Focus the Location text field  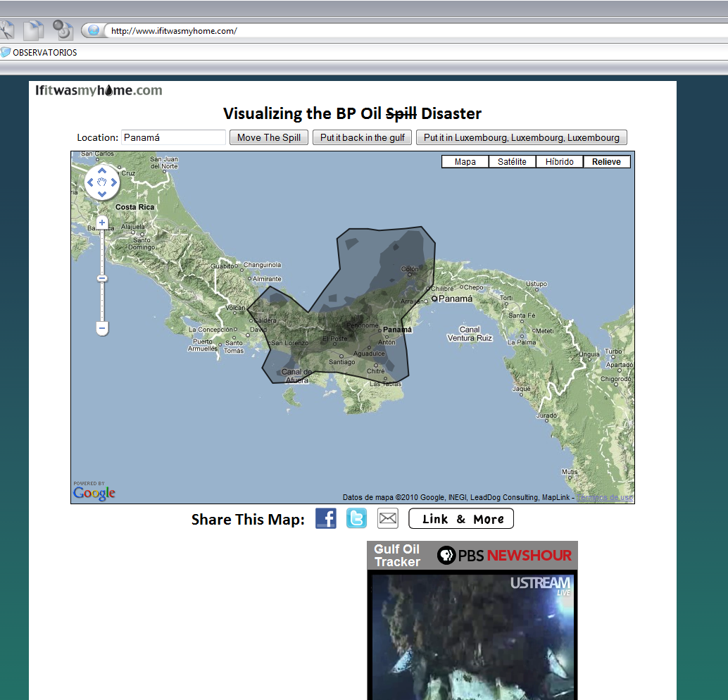pyautogui.click(x=173, y=137)
